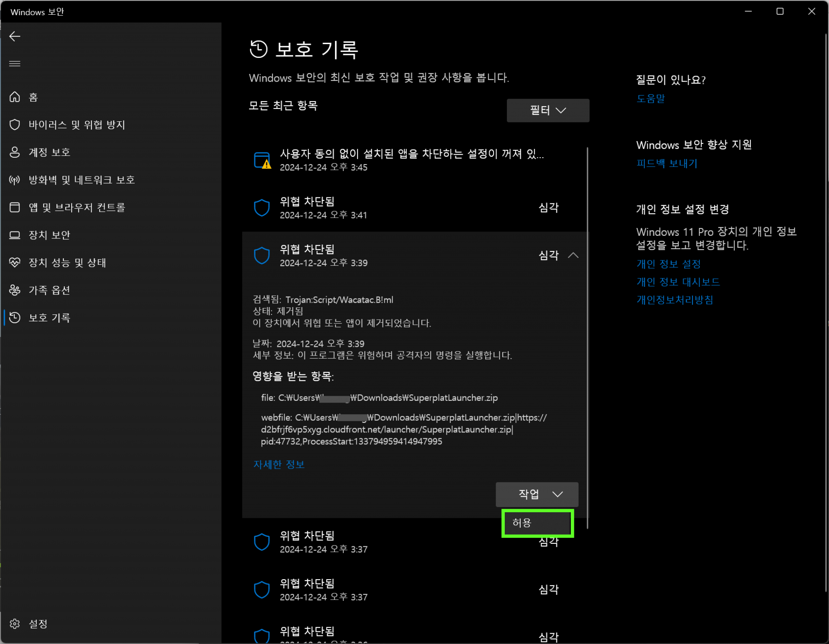Click the 심각 severity label of 3:41 entry

coord(548,208)
